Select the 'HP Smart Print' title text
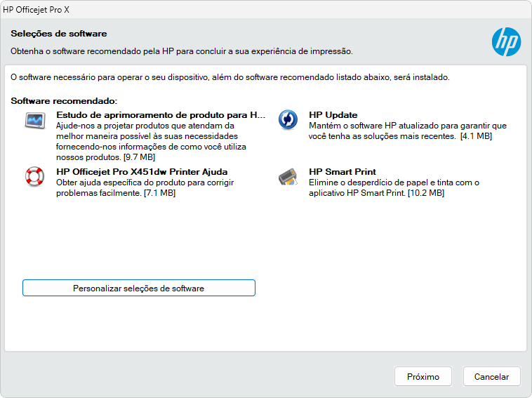The width and height of the screenshot is (532, 398). tap(342, 172)
